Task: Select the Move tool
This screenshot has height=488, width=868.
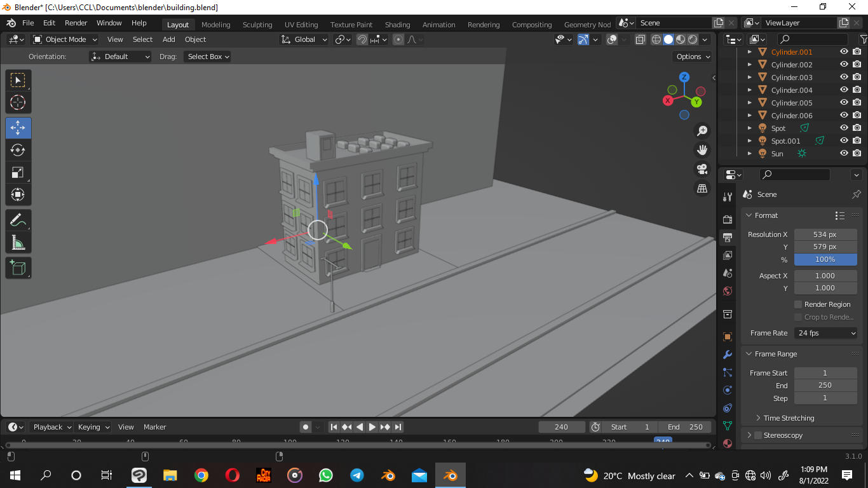Action: pos(18,128)
